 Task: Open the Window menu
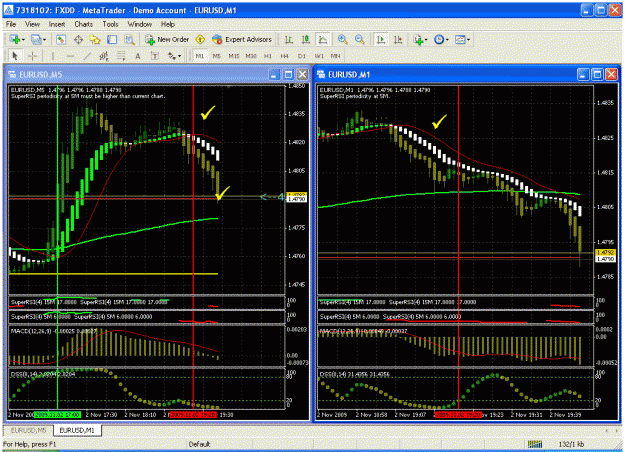[x=140, y=24]
